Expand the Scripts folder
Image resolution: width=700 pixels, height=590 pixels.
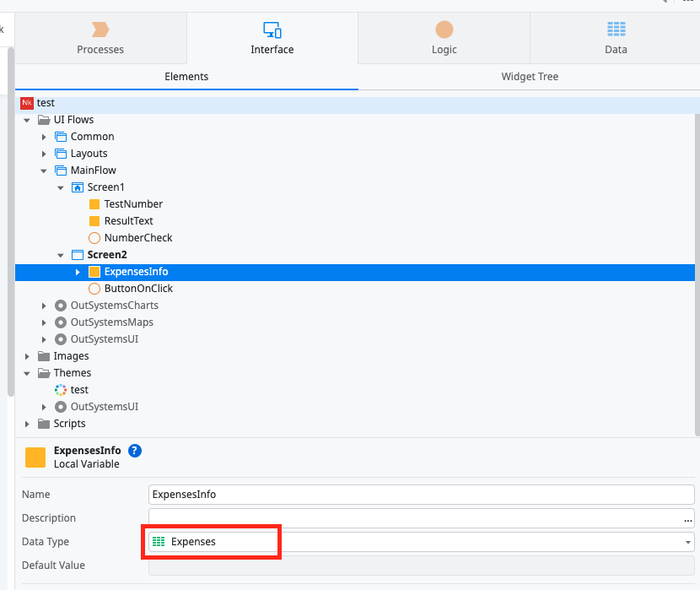(x=27, y=424)
